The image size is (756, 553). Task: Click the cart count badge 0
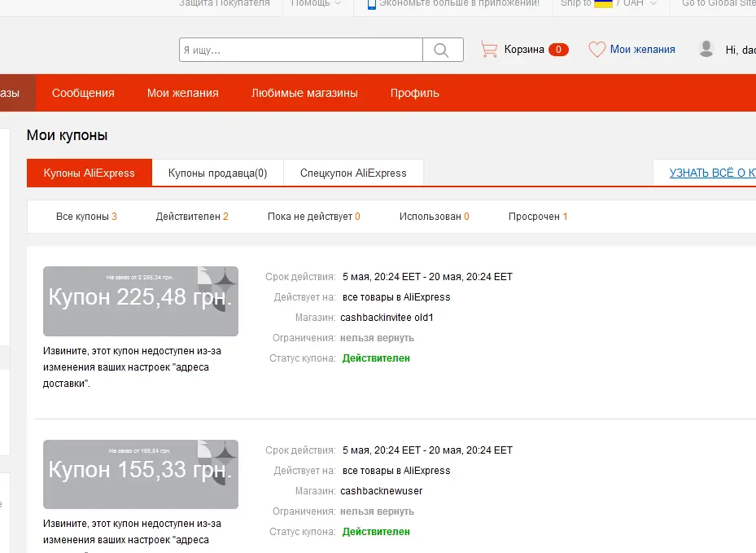pyautogui.click(x=558, y=49)
